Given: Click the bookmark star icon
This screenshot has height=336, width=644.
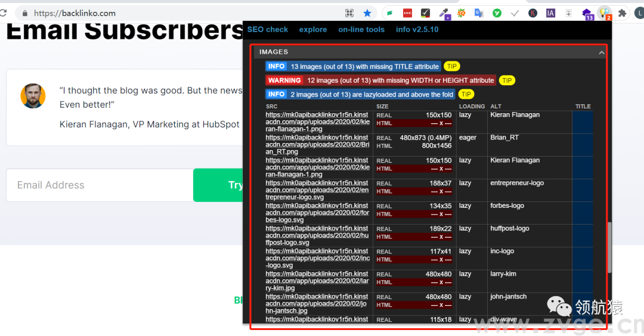Looking at the screenshot, I should tap(367, 13).
